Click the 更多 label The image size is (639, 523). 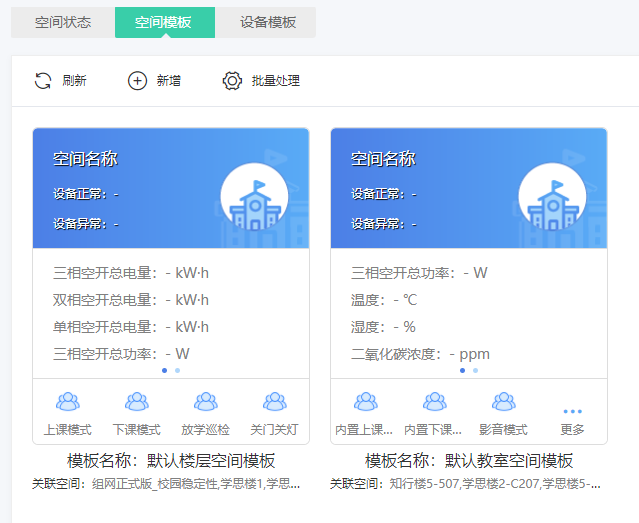[573, 430]
